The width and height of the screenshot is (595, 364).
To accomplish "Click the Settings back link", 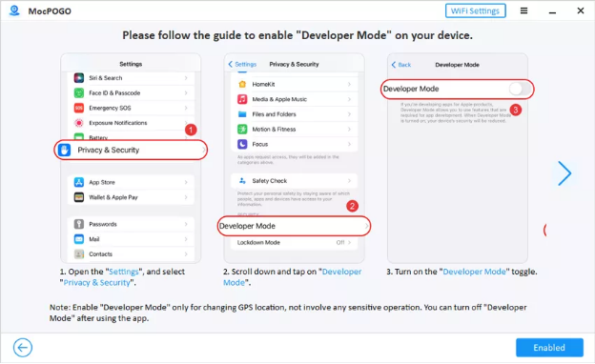I will 242,64.
